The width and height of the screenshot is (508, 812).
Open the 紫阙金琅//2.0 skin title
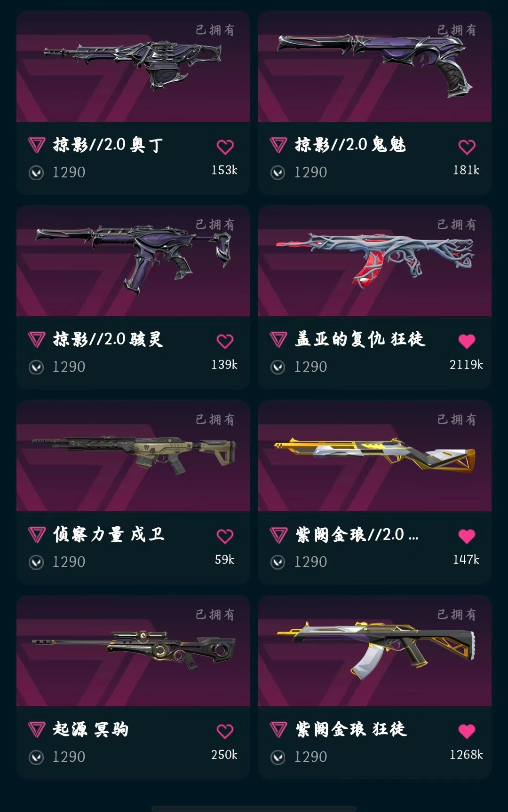click(357, 535)
